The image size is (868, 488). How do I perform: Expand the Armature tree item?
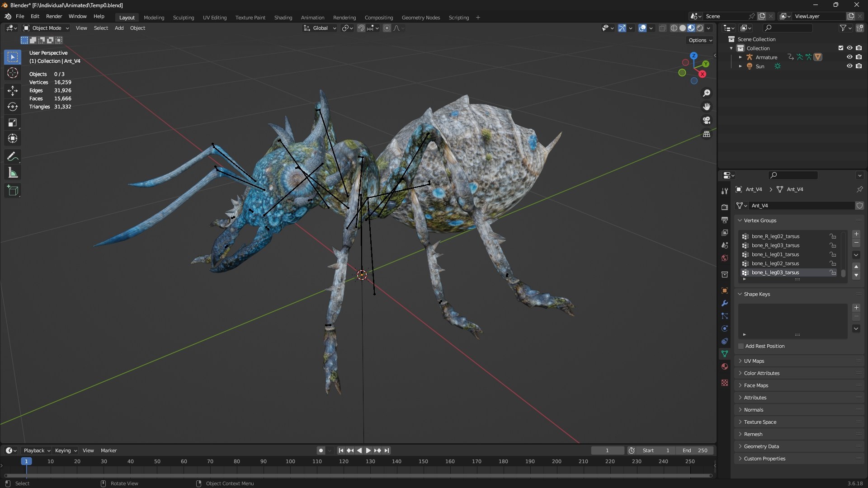(740, 57)
